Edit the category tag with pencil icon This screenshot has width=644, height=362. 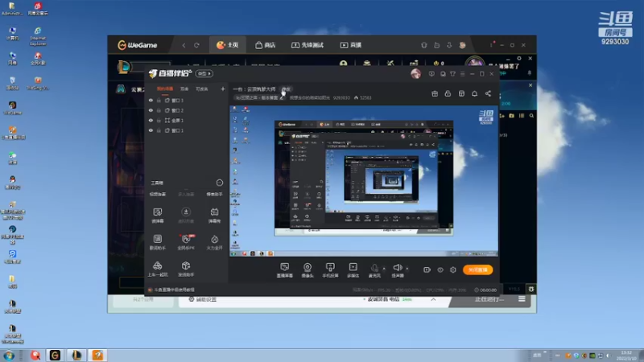tap(281, 97)
